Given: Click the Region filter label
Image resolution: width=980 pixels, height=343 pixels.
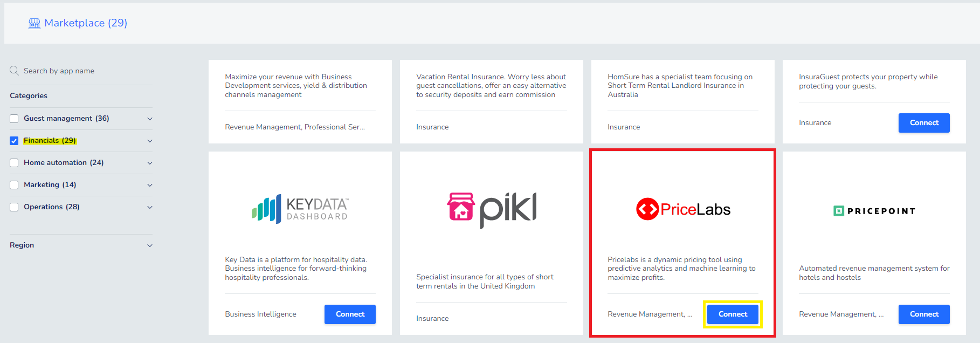Looking at the screenshot, I should (x=22, y=245).
